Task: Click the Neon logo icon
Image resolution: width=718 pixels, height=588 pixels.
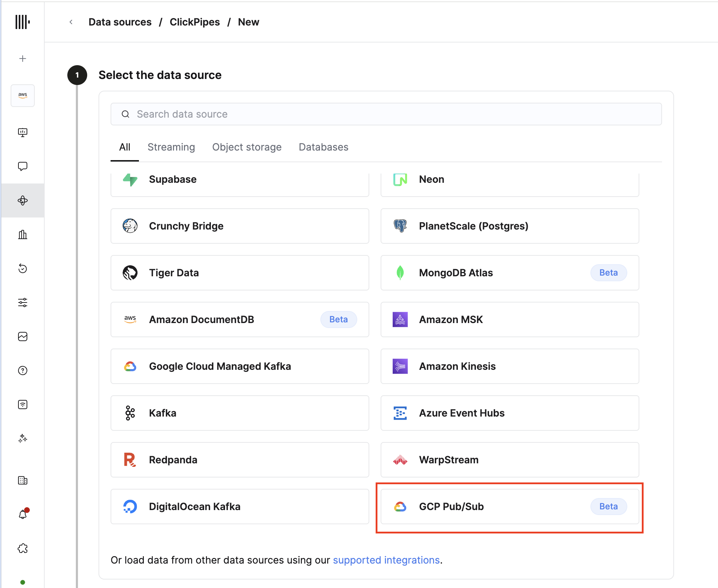Action: (x=400, y=179)
